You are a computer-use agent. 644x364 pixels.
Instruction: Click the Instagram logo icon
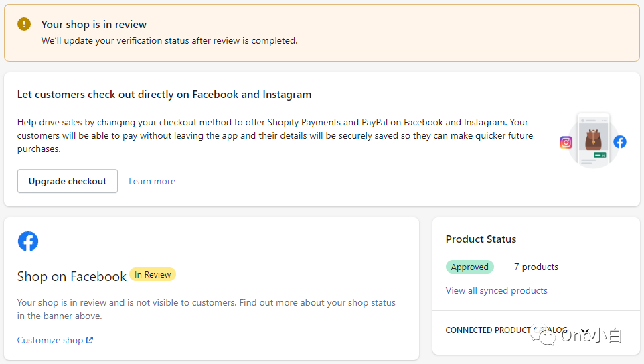point(566,142)
